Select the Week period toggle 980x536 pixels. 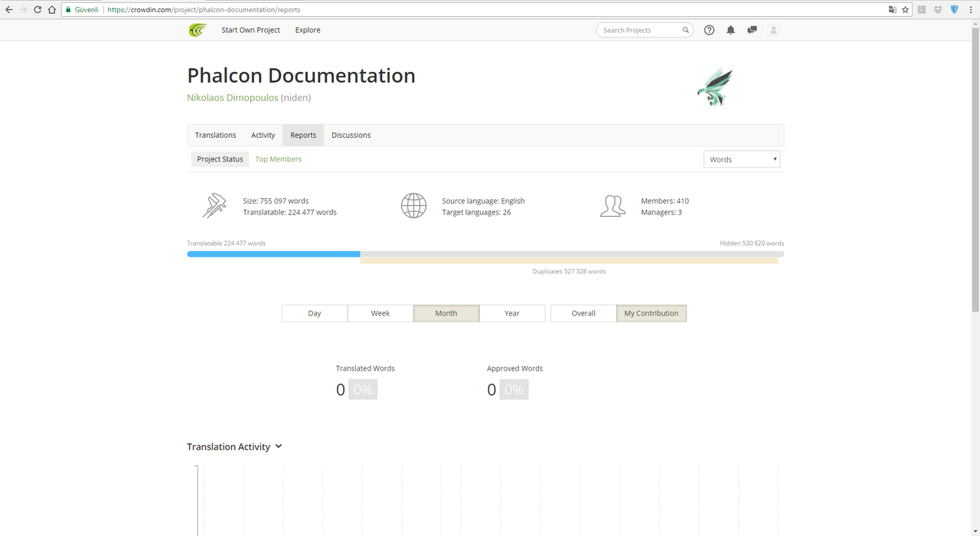[x=381, y=313]
